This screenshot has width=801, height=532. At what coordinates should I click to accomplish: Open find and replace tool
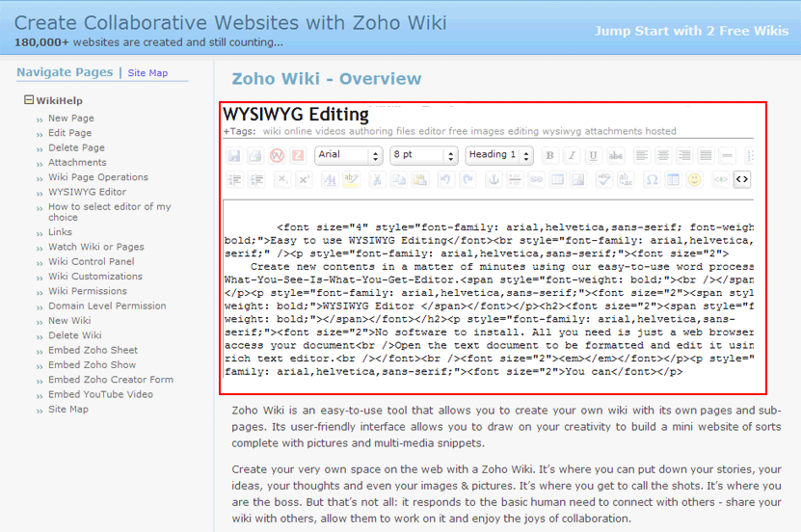pos(626,179)
